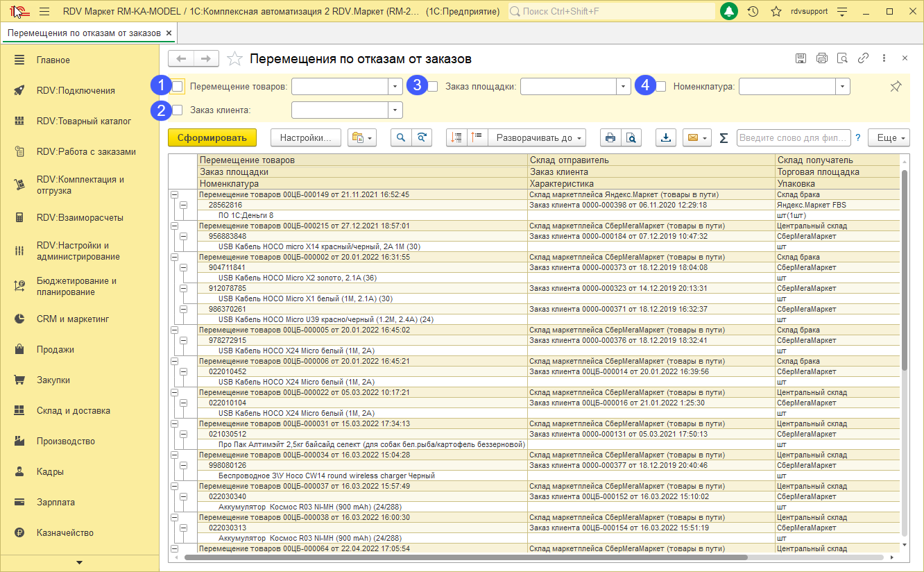Check the Номенклатура filter checkbox
924x572 pixels.
pos(661,87)
